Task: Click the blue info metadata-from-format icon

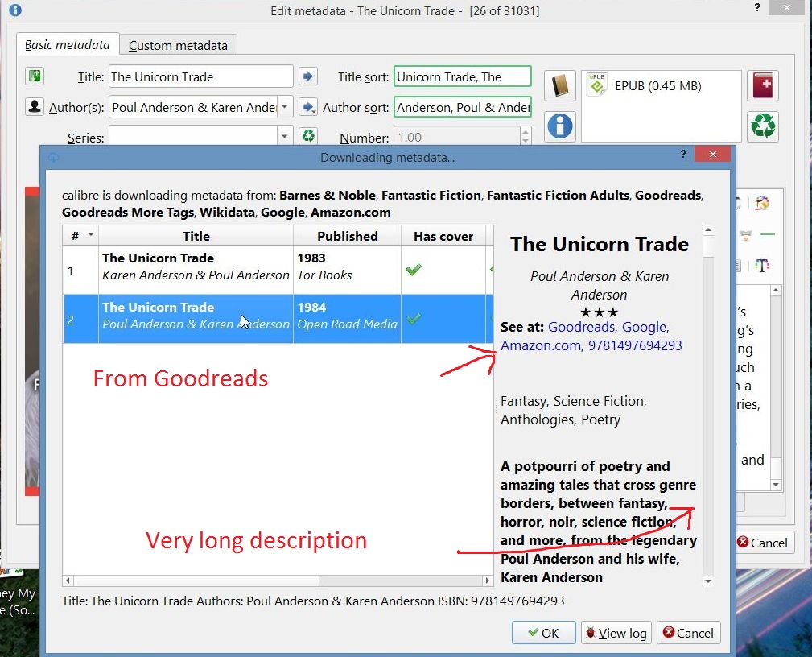Action: click(560, 126)
